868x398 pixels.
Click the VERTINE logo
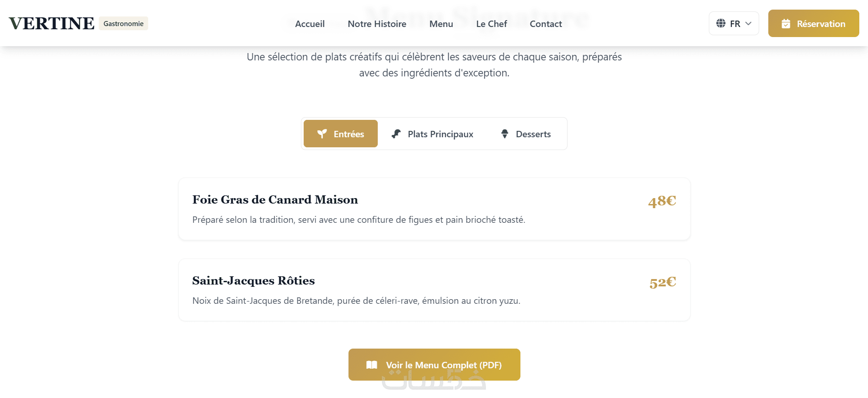coord(52,23)
